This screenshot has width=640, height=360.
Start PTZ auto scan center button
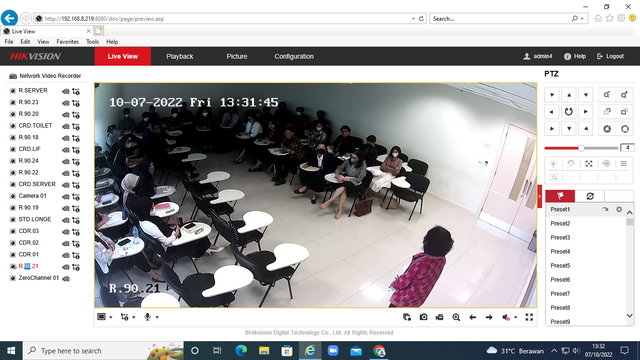(x=569, y=112)
